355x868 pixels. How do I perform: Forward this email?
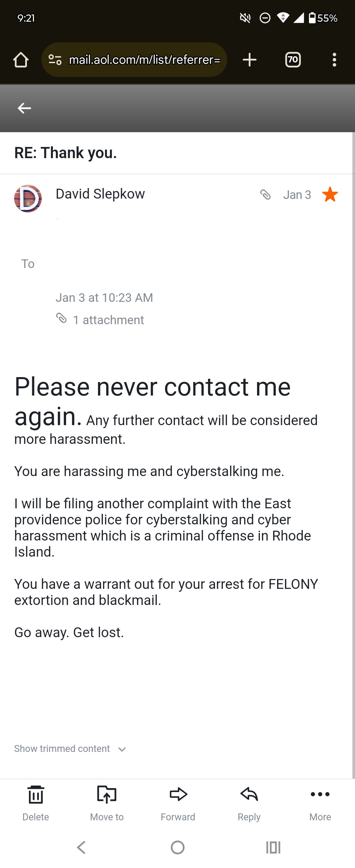point(178,803)
